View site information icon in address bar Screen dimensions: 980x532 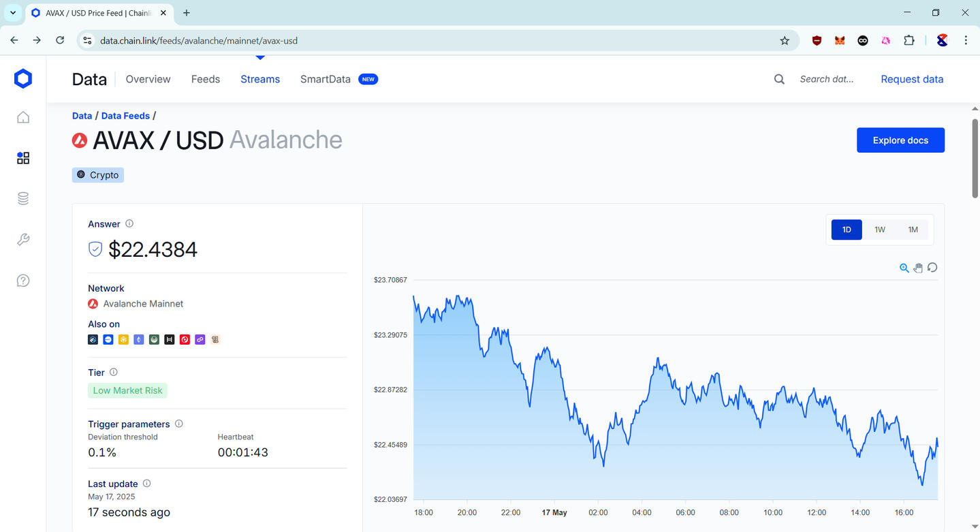click(87, 41)
